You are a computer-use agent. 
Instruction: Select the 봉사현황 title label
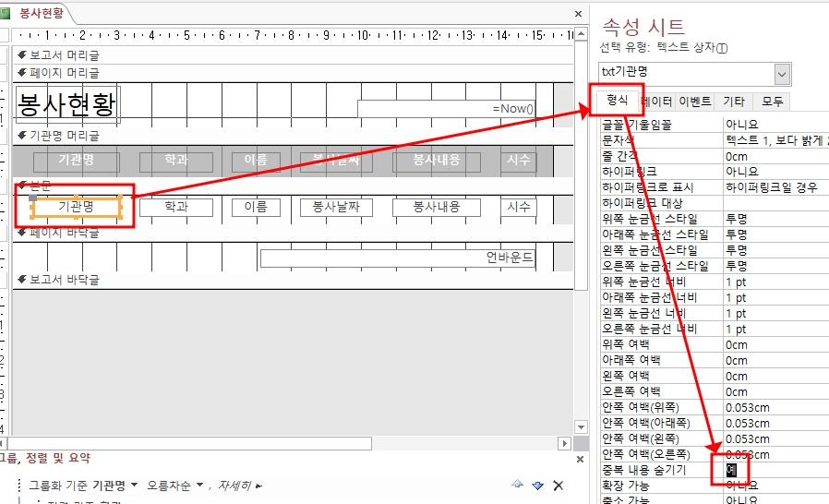pyautogui.click(x=67, y=104)
